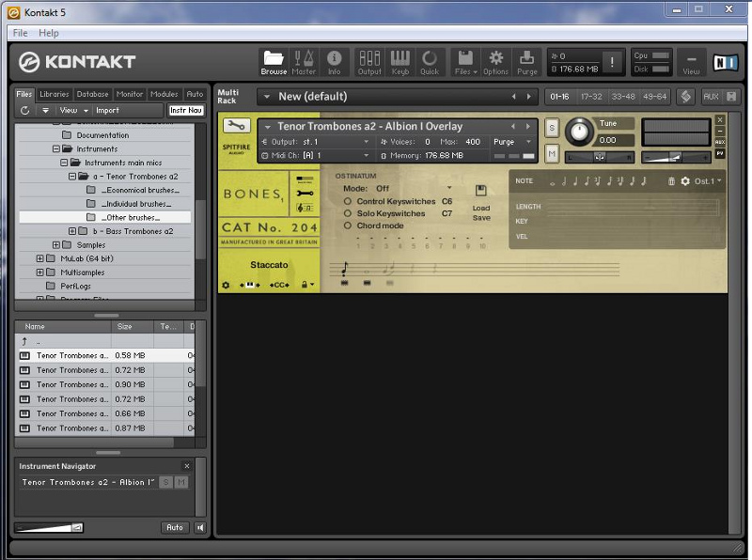Open the Spitfire expert wrench view
The image size is (752, 560).
point(305,194)
